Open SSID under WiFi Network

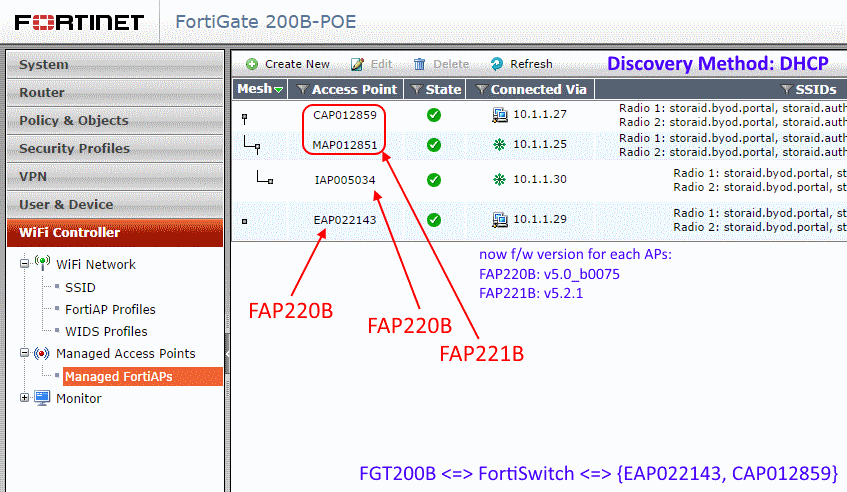(x=80, y=288)
